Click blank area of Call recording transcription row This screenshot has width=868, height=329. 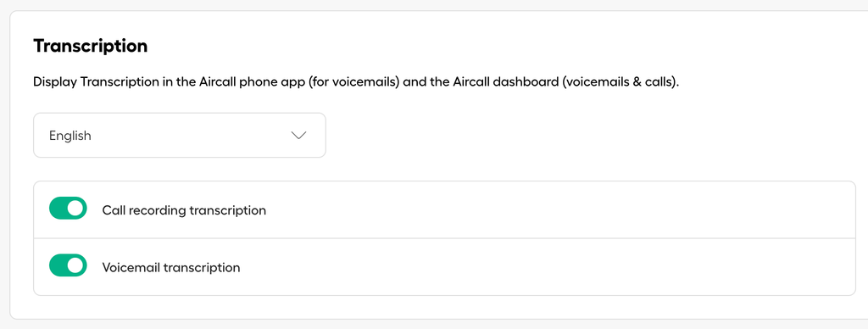point(554,210)
